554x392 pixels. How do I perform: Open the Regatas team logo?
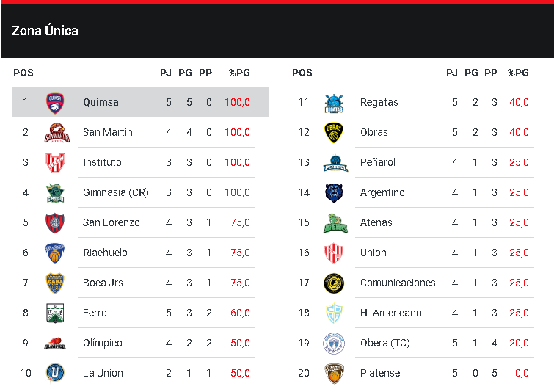[334, 103]
